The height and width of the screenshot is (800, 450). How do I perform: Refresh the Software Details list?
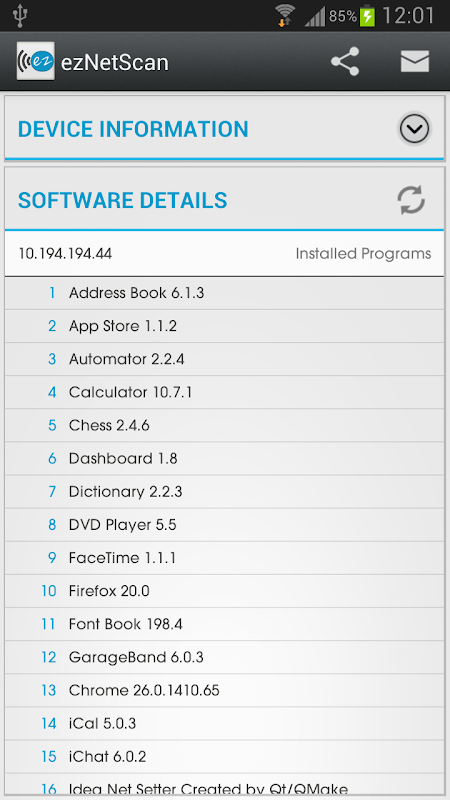[411, 199]
